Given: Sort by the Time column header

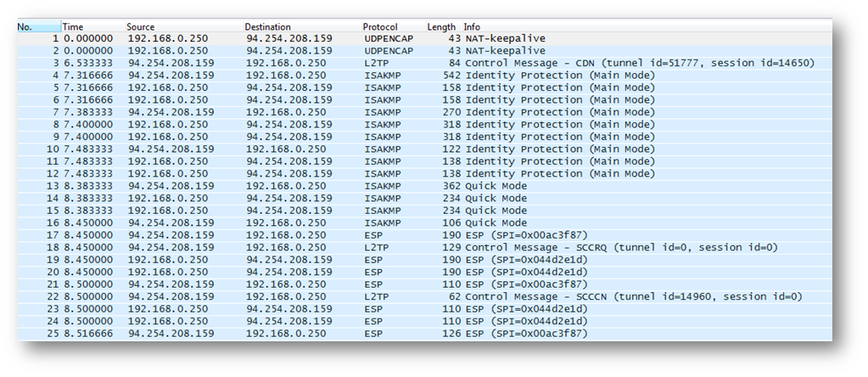Looking at the screenshot, I should (x=93, y=26).
